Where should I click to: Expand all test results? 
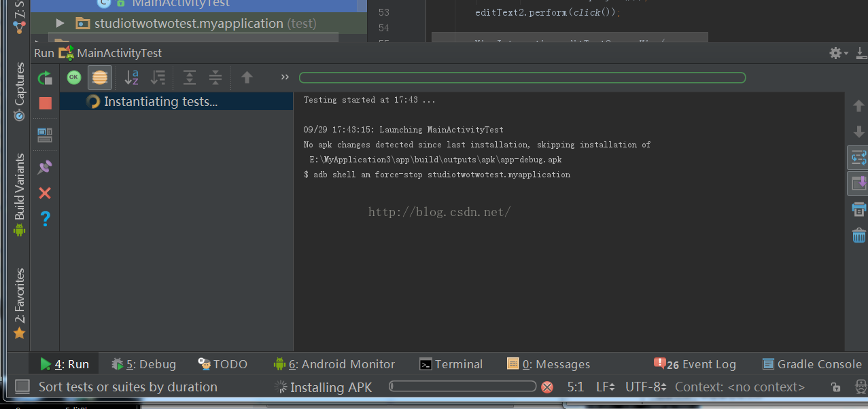click(x=190, y=77)
